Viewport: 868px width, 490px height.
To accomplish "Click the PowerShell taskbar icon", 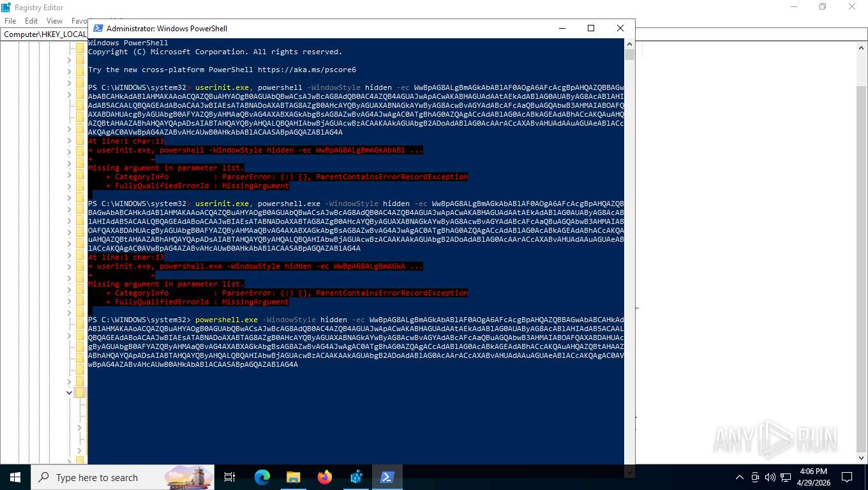I will [x=387, y=477].
